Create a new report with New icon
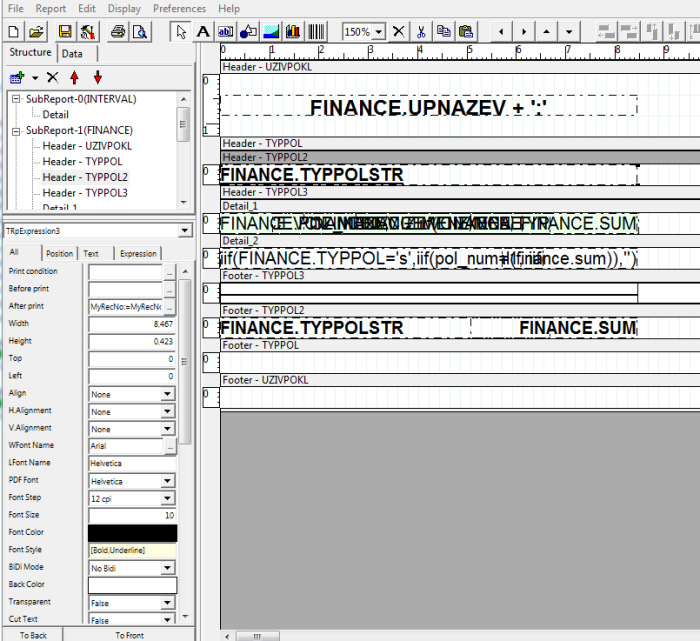The image size is (700, 641). coord(14,32)
